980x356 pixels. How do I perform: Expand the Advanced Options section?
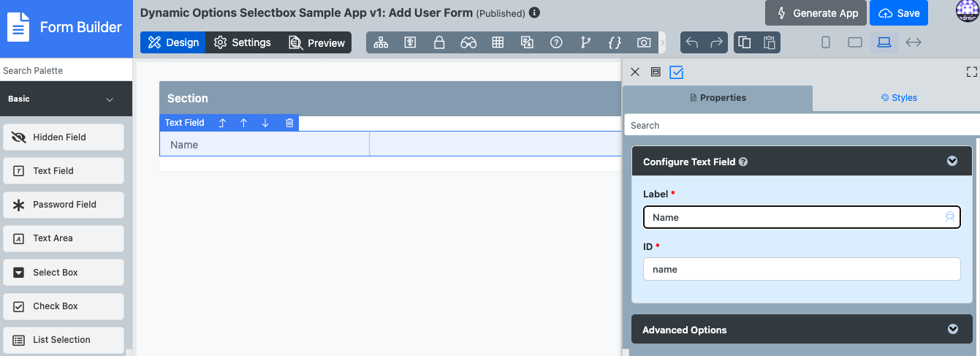click(952, 330)
